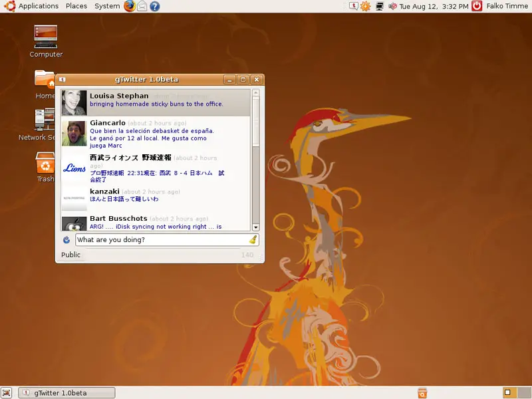Maximize the gTwitter window
The image size is (532, 399).
[x=243, y=80]
